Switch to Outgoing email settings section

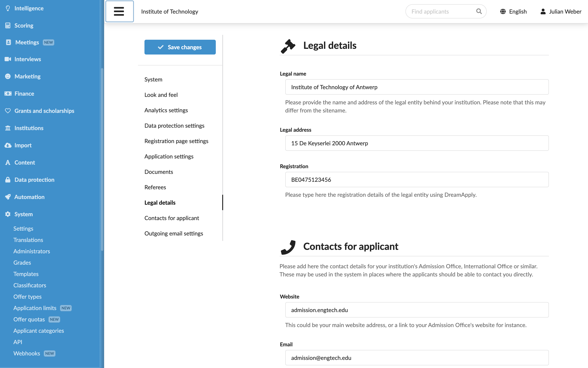point(174,233)
